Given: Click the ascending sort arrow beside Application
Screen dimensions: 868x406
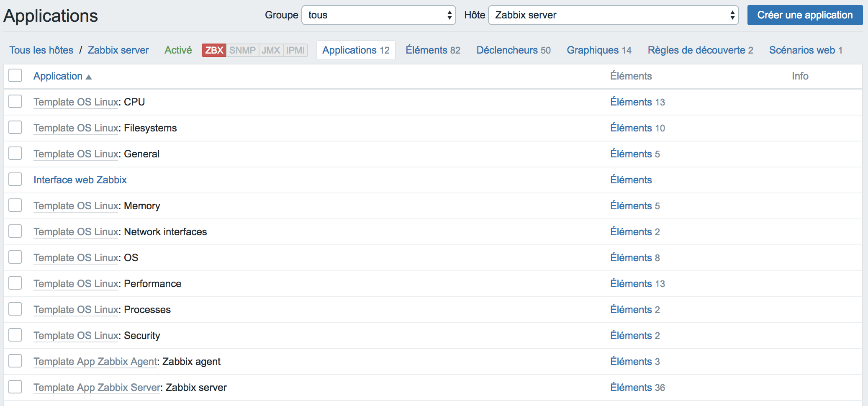Looking at the screenshot, I should coord(89,77).
